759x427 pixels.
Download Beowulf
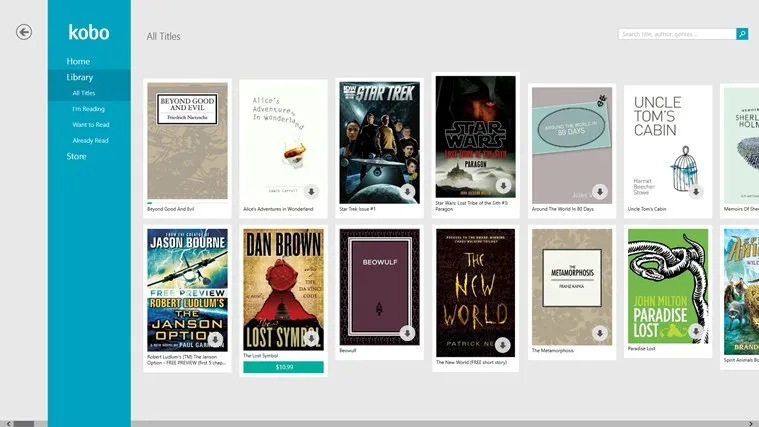[x=408, y=333]
